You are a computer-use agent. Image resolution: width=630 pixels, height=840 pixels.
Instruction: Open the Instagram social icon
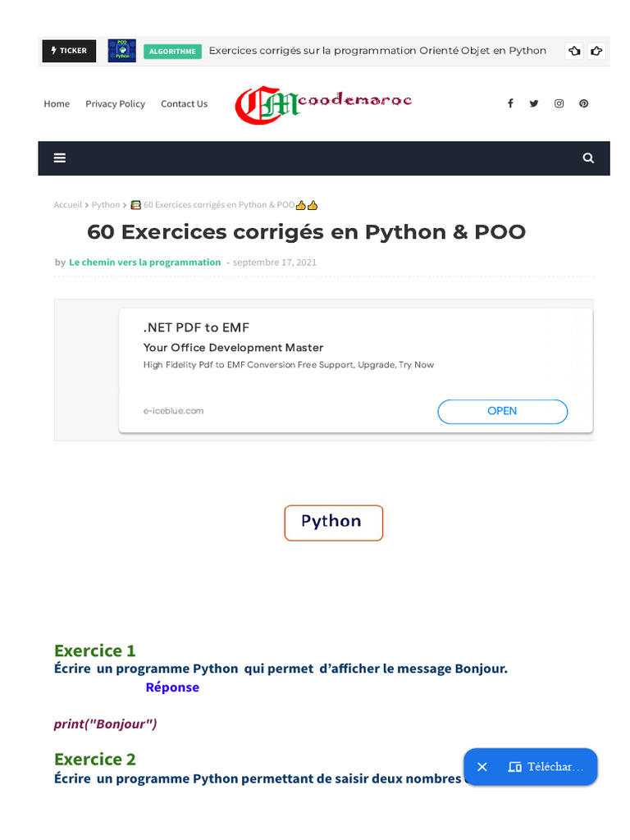(x=559, y=103)
